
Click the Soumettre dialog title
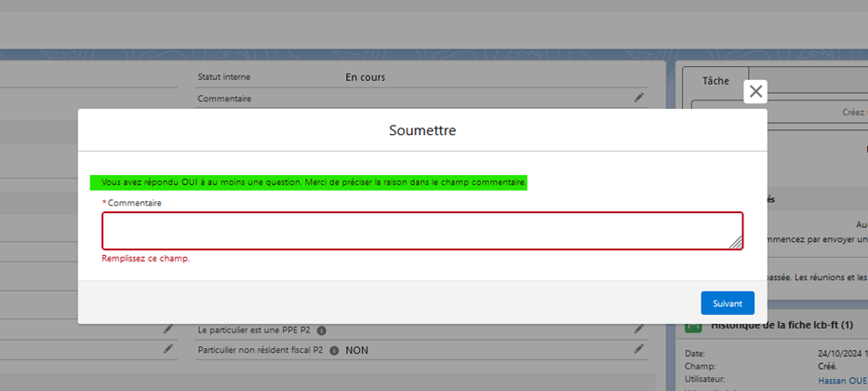pos(422,130)
